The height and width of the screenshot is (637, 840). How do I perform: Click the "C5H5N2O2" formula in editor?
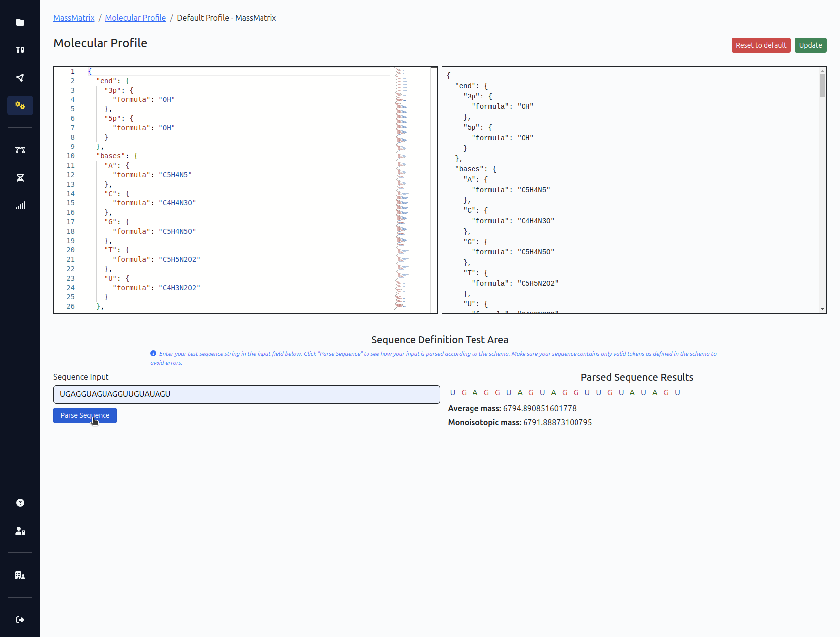tap(179, 259)
